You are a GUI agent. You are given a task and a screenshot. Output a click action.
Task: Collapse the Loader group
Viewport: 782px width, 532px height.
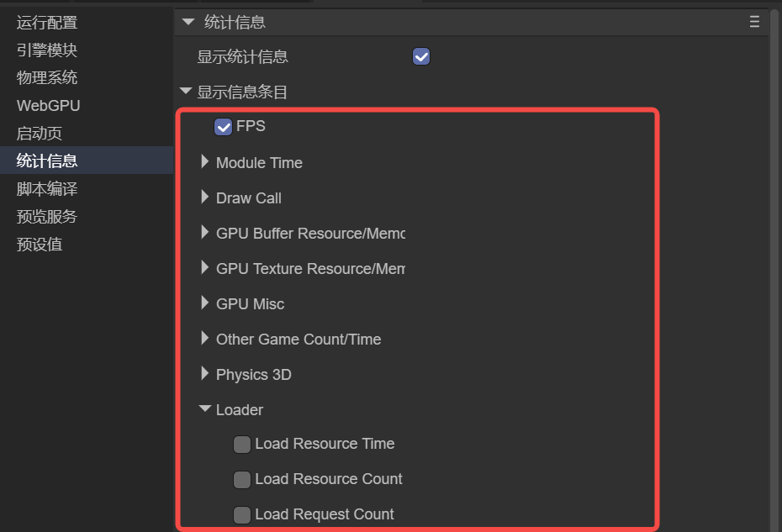[x=204, y=409]
